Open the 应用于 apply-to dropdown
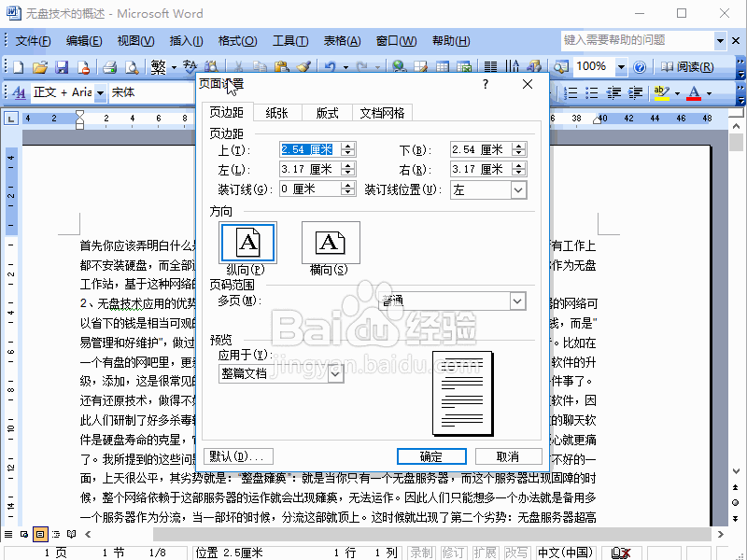Viewport: 747px width, 560px height. coord(335,374)
